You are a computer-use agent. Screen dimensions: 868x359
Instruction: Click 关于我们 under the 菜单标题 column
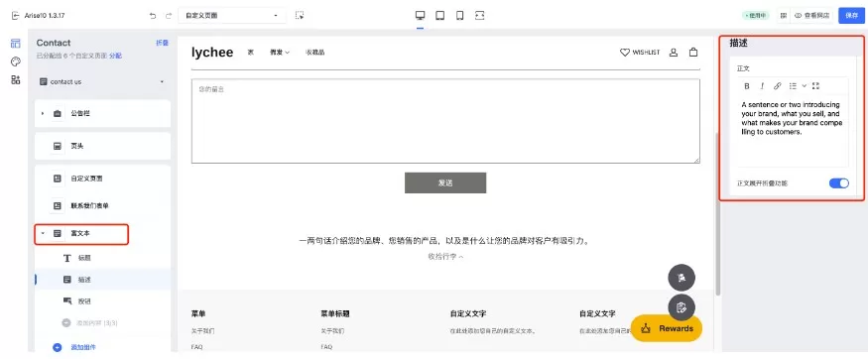[332, 331]
